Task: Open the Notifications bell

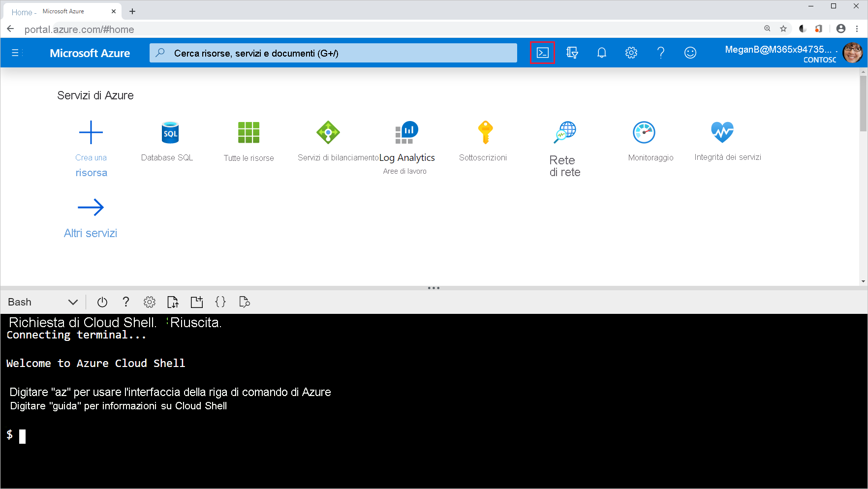Action: coord(601,53)
